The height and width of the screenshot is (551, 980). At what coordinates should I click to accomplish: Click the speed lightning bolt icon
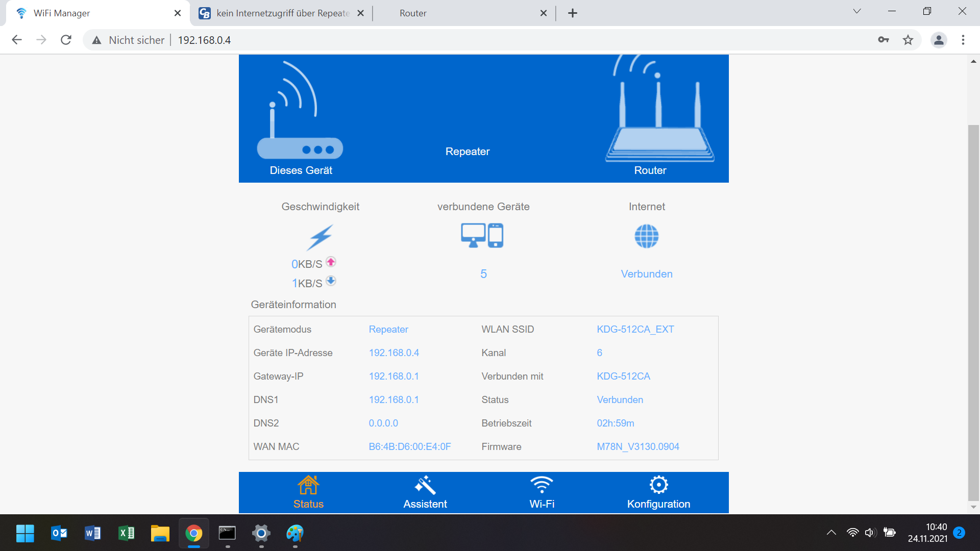[x=320, y=237]
